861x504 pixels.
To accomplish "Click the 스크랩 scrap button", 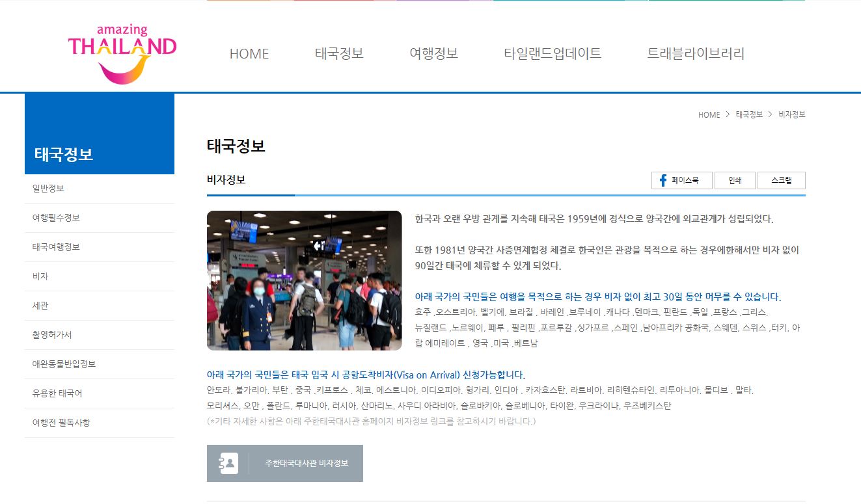I will tap(782, 181).
